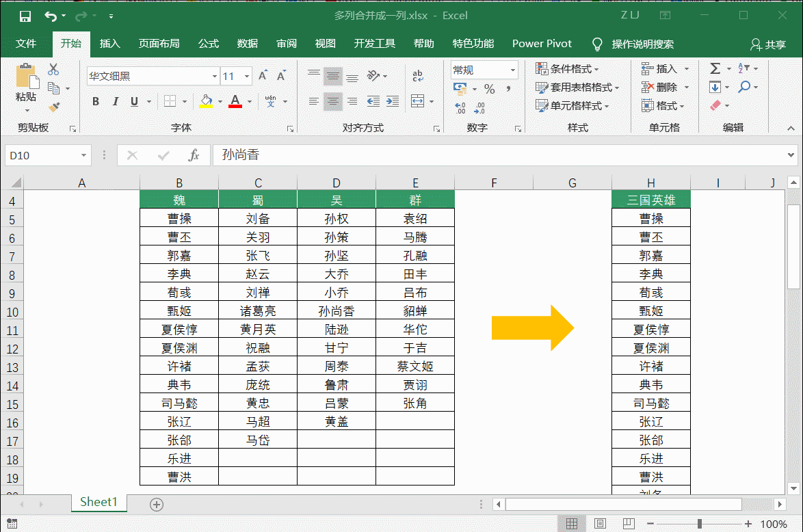This screenshot has width=803, height=532.
Task: Click the Increase Indent icon
Action: tap(393, 101)
